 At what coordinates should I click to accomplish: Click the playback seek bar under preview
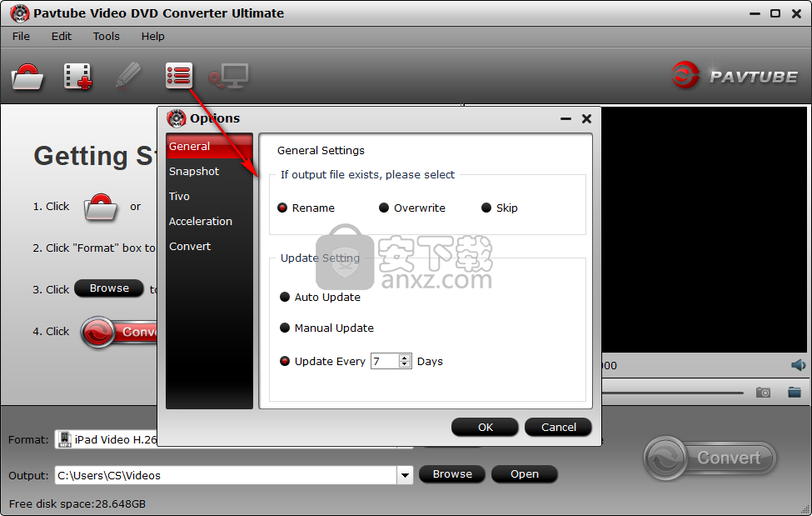(x=672, y=393)
